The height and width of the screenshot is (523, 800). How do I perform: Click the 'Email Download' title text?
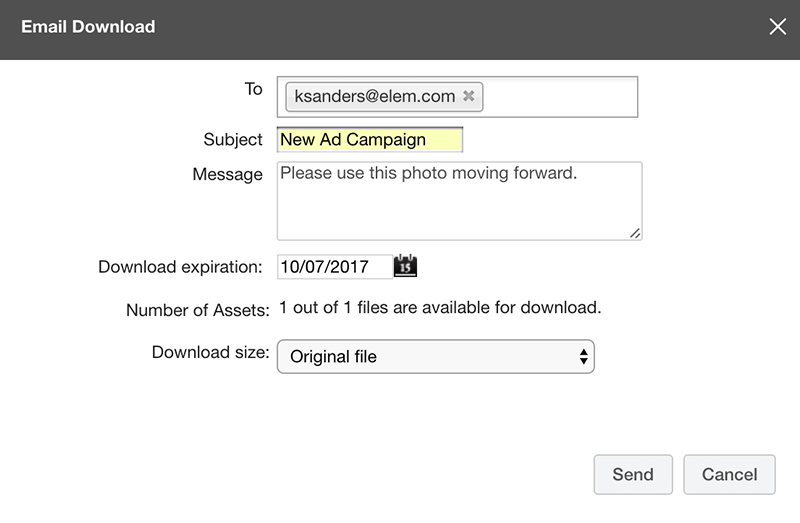(x=88, y=27)
